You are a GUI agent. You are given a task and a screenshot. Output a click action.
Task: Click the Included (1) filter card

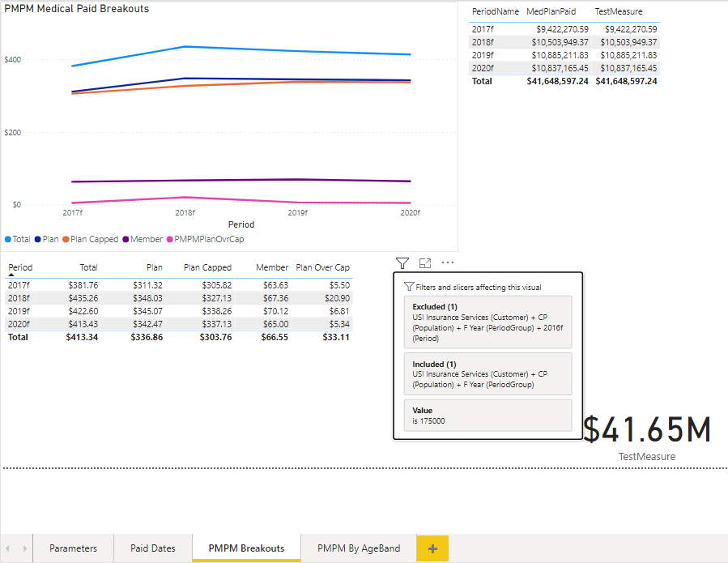pos(488,374)
